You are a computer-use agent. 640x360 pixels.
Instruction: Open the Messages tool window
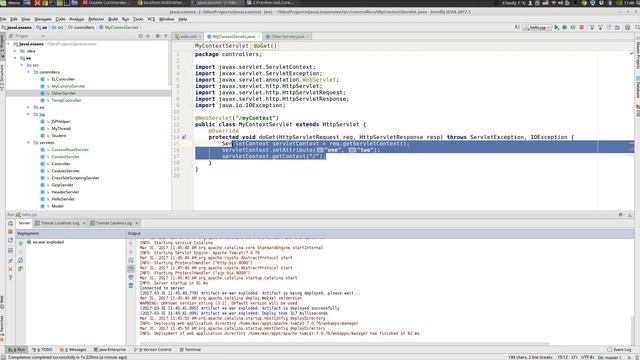tap(73, 349)
